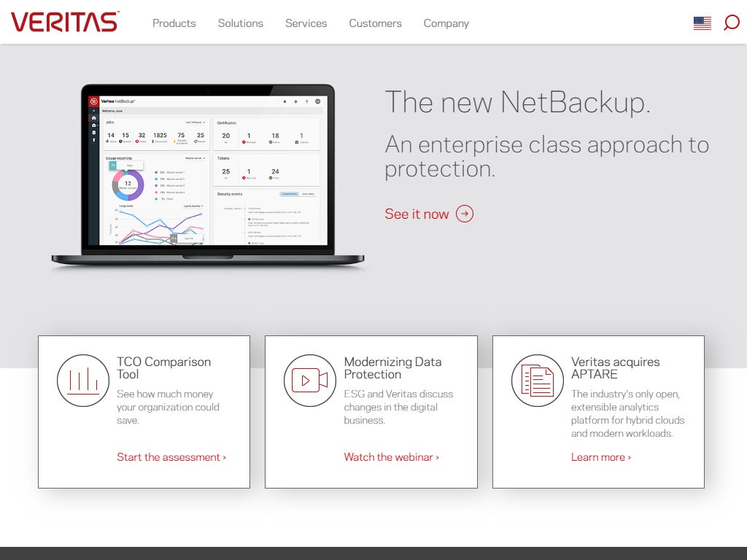Click the TCO Comparison Tool heading

(x=164, y=368)
